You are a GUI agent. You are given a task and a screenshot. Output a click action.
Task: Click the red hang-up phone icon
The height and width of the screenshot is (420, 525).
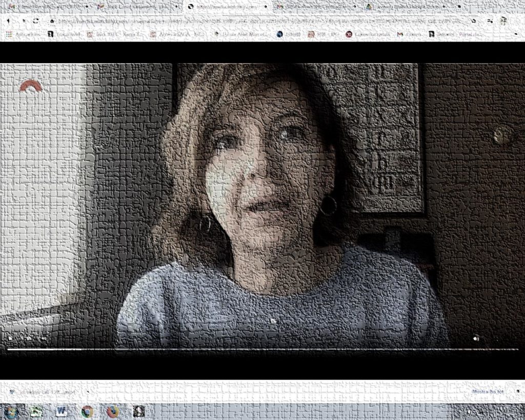[31, 87]
